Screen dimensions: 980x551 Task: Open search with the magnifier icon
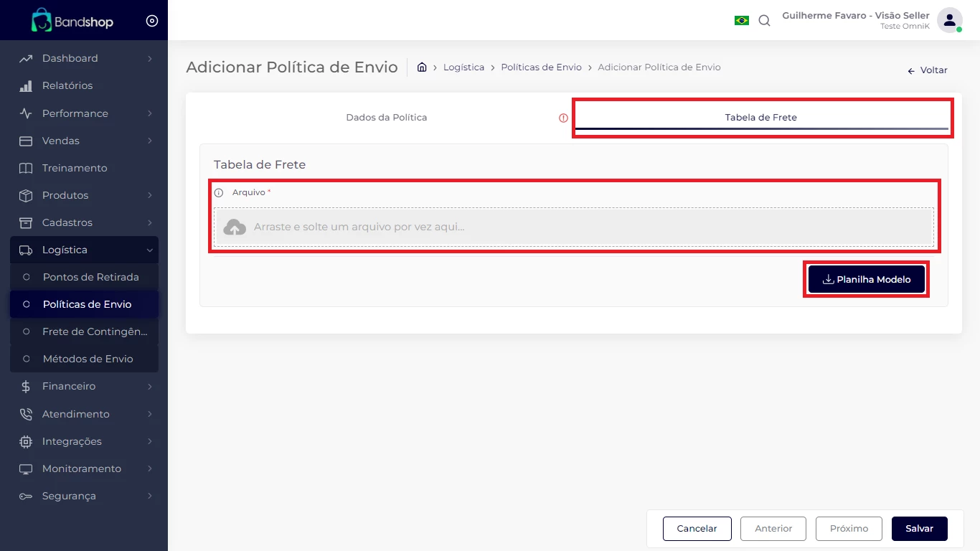coord(764,21)
